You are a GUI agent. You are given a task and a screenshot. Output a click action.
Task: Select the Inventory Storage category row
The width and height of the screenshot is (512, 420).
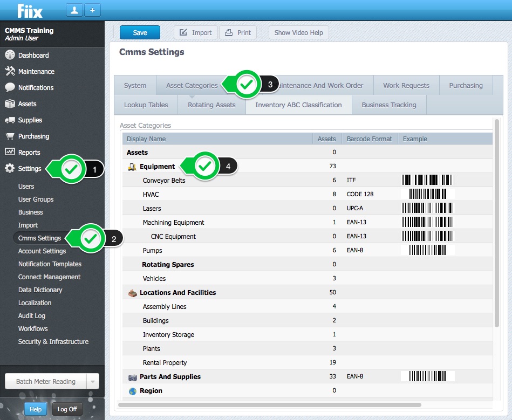(x=308, y=334)
